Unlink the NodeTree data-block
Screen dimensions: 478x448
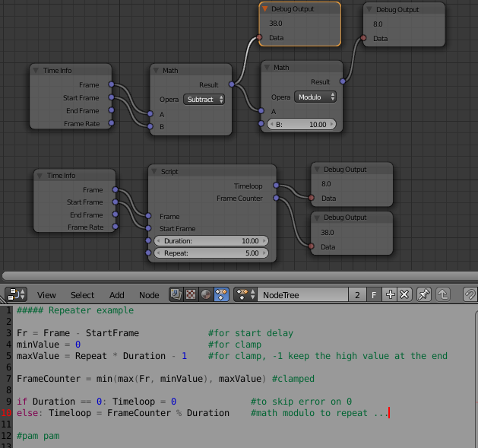pos(404,295)
